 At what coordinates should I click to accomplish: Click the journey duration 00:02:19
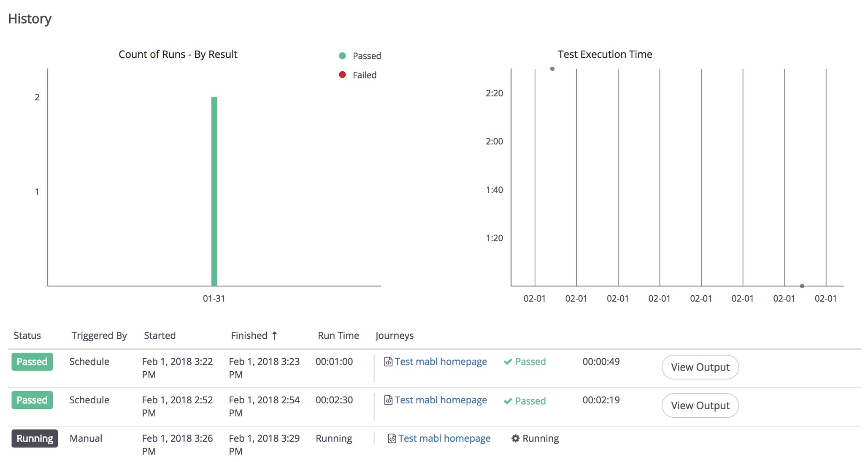tap(601, 400)
